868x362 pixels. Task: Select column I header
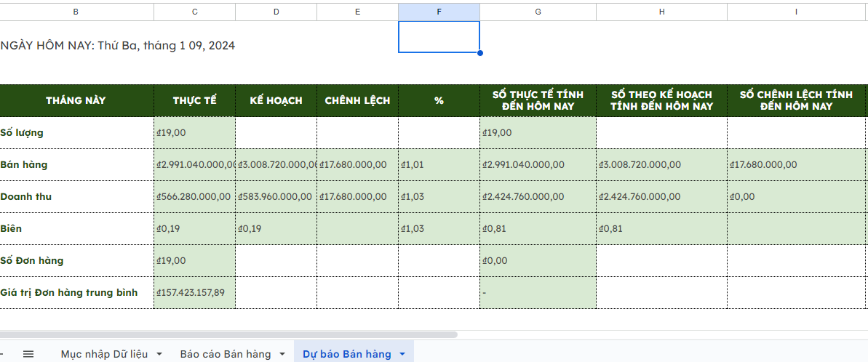pyautogui.click(x=796, y=12)
